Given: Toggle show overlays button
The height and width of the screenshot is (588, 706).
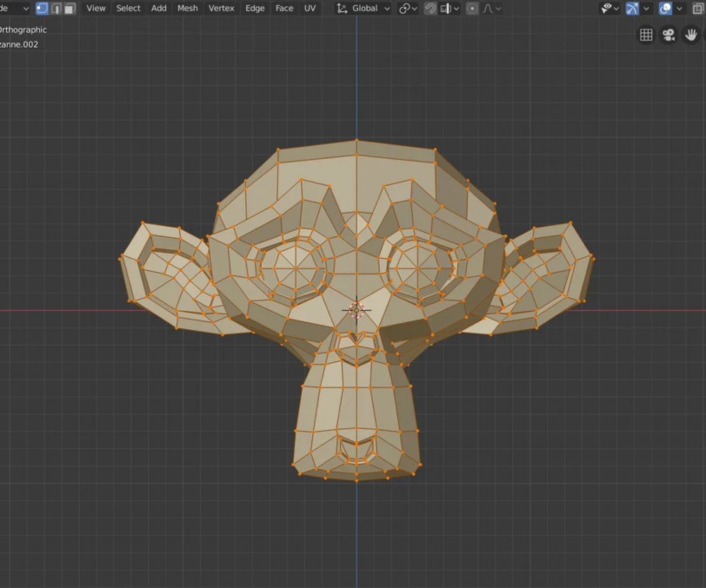Looking at the screenshot, I should point(665,8).
